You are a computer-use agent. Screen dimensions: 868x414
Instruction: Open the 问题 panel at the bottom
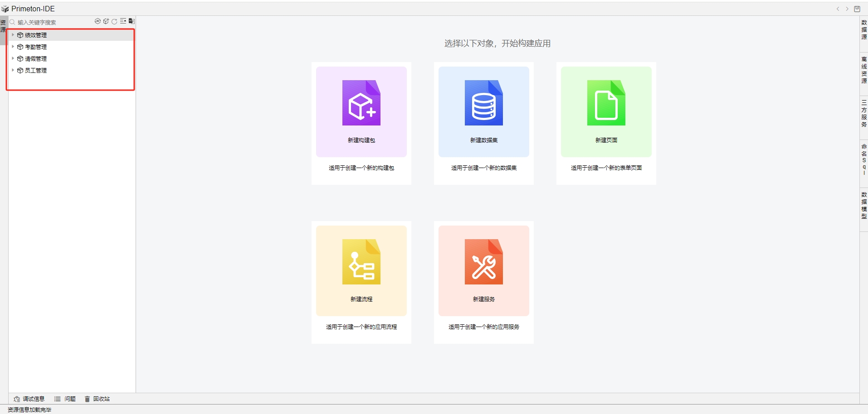click(65, 399)
